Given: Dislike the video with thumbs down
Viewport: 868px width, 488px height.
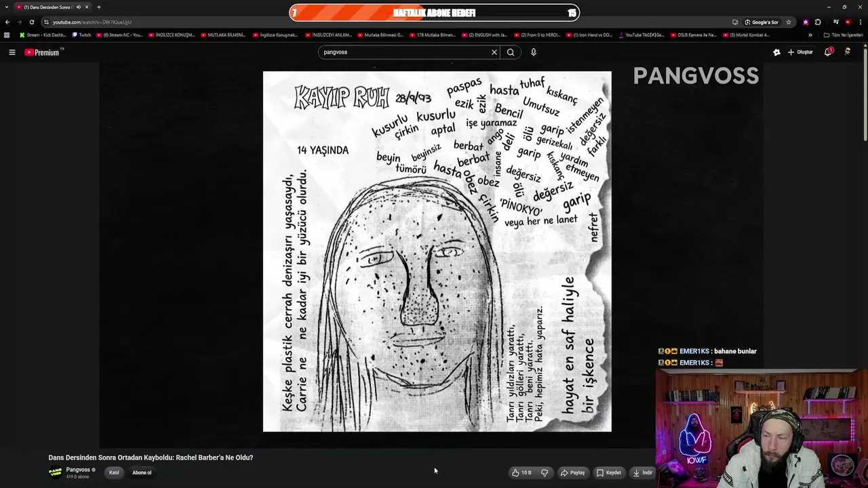Looking at the screenshot, I should pyautogui.click(x=545, y=472).
